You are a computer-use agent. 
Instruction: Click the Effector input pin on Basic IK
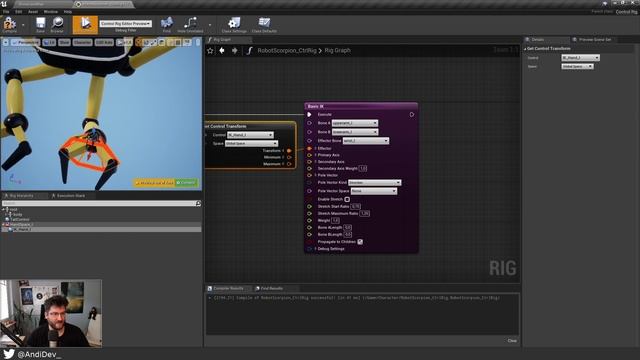pos(309,149)
